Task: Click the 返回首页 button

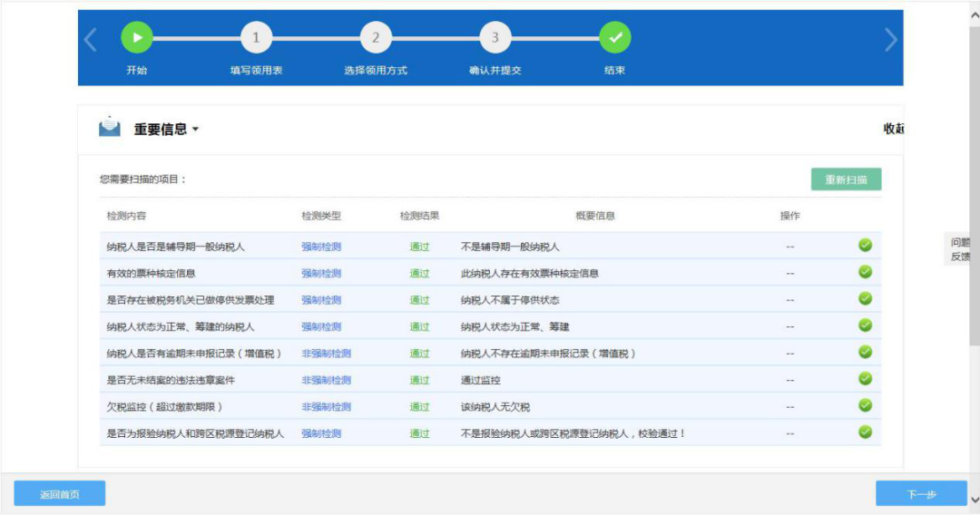Action: coord(59,494)
